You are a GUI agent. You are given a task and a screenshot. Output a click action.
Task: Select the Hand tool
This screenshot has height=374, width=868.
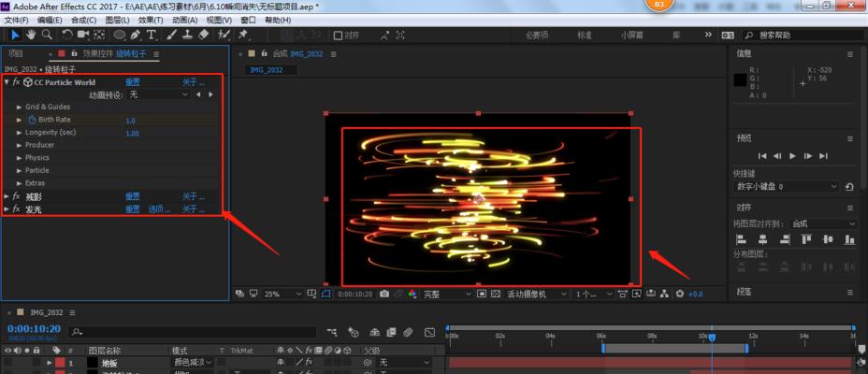click(x=31, y=35)
